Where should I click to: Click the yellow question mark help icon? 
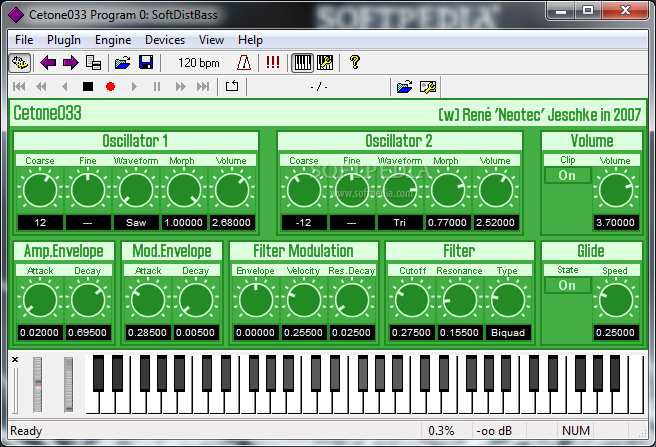[355, 62]
